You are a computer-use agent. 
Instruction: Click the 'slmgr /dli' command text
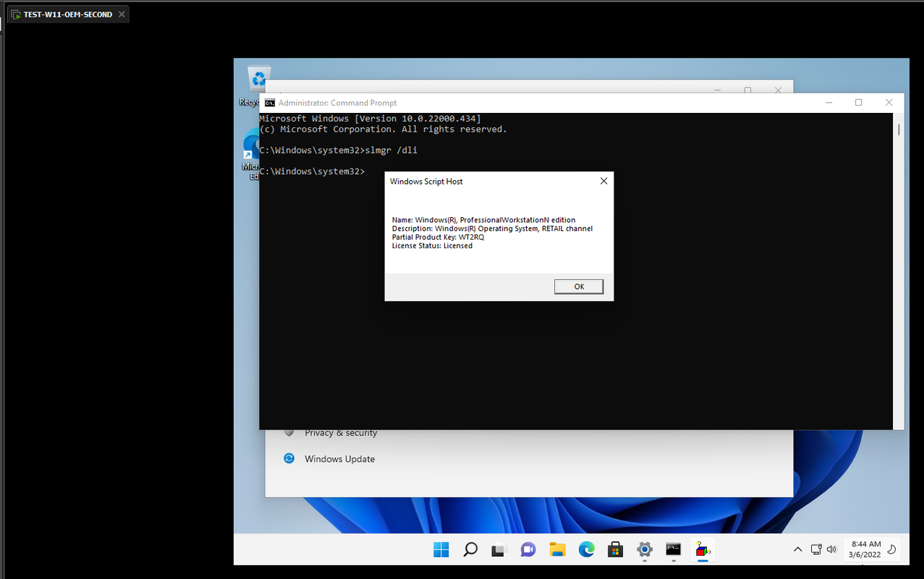[x=391, y=151]
